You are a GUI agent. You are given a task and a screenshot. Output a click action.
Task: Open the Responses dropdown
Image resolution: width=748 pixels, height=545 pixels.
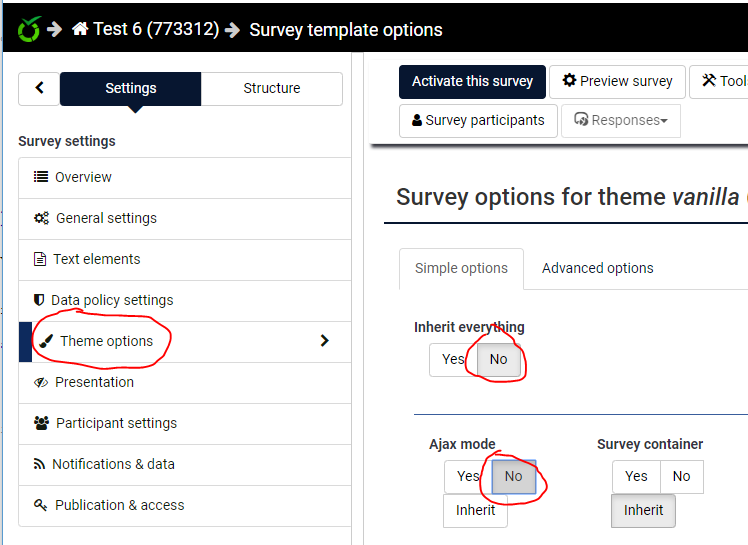[620, 120]
